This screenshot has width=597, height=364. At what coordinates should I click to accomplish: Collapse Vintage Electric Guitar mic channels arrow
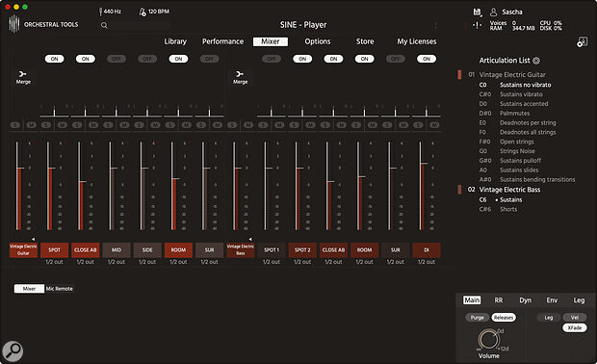pos(34,239)
